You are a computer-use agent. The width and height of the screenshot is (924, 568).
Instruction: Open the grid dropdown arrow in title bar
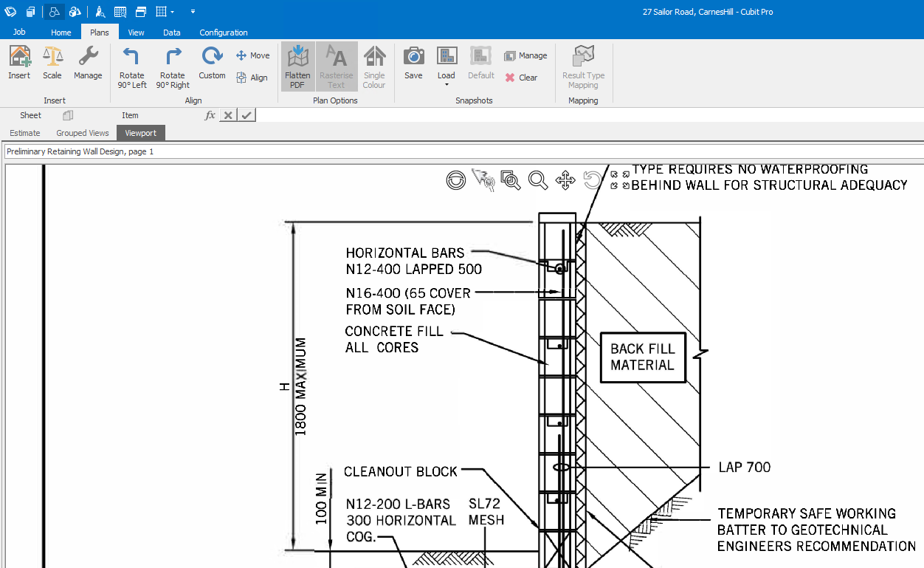point(172,12)
